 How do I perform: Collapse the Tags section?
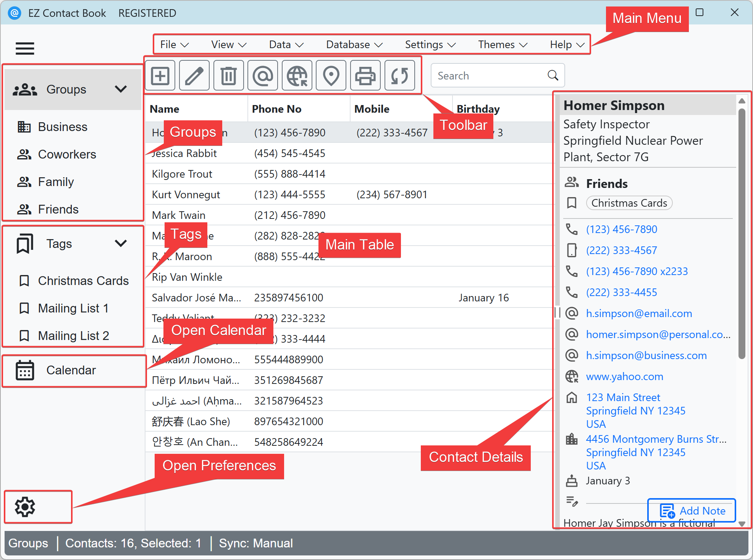point(120,243)
